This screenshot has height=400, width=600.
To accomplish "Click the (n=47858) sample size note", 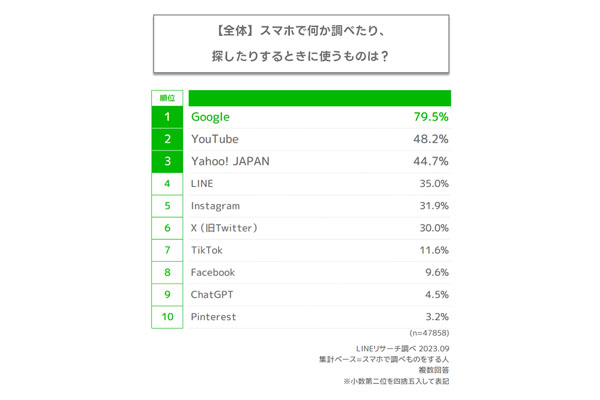I will (x=429, y=332).
